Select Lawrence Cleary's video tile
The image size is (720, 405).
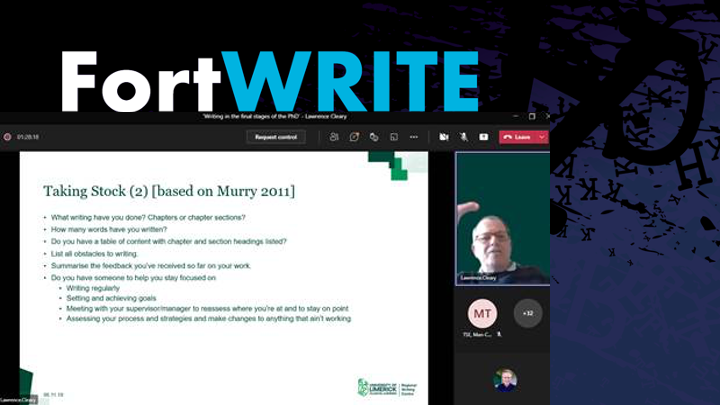502,219
